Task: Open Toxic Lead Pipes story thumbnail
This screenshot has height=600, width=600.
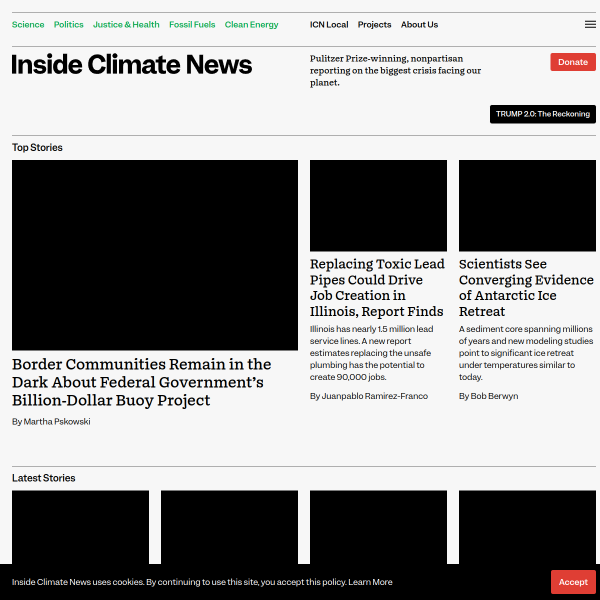Action: 378,205
